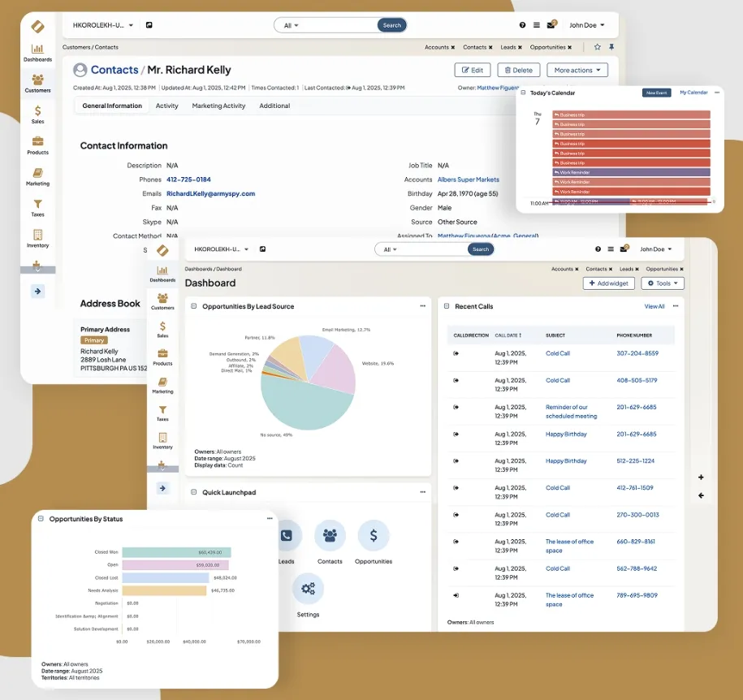
Task: Open Marketing in the Contacts window sidebar
Action: click(x=37, y=177)
